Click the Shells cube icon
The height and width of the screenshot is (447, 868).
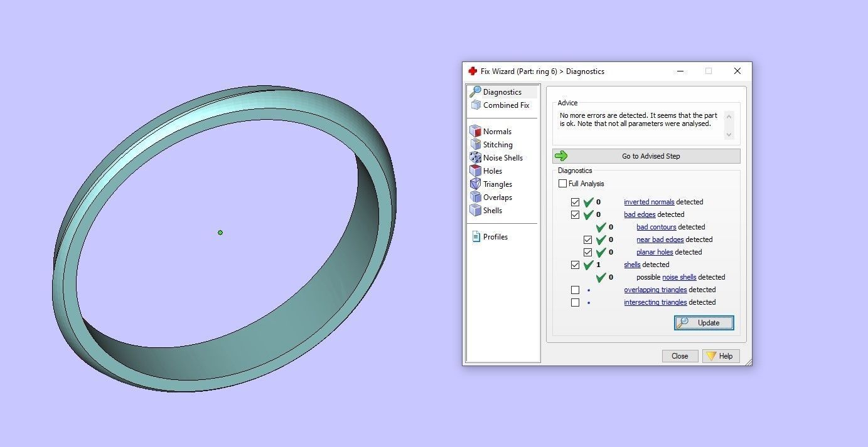coord(476,211)
